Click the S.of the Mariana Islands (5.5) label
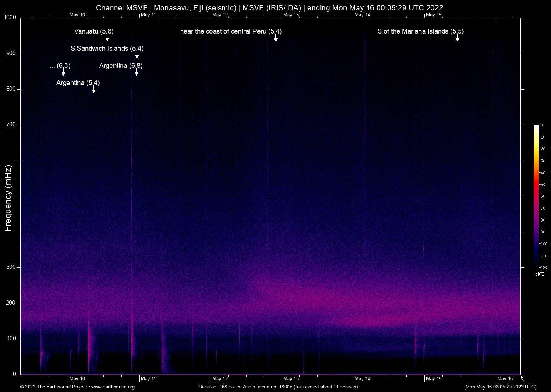Viewport: 551px width, 392px height. 420,31
